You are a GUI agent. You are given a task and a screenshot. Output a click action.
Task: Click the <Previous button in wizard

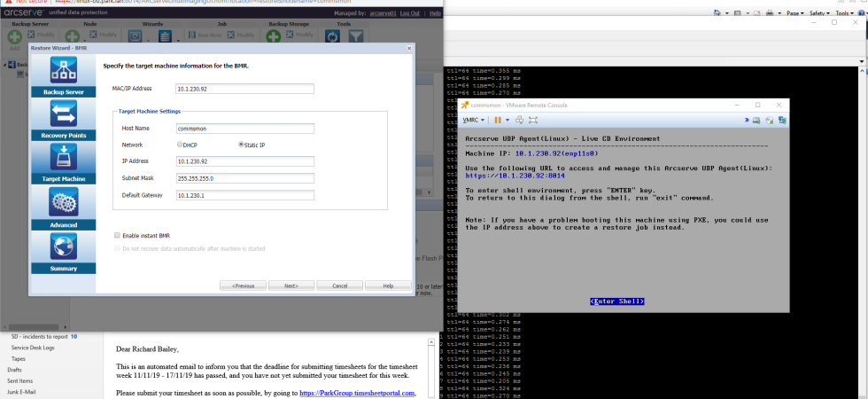243,286
